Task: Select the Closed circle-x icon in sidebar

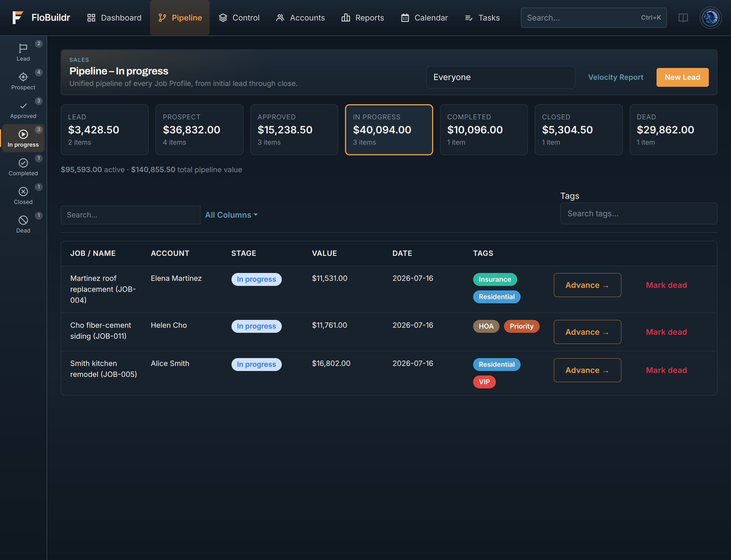Action: pyautogui.click(x=23, y=191)
